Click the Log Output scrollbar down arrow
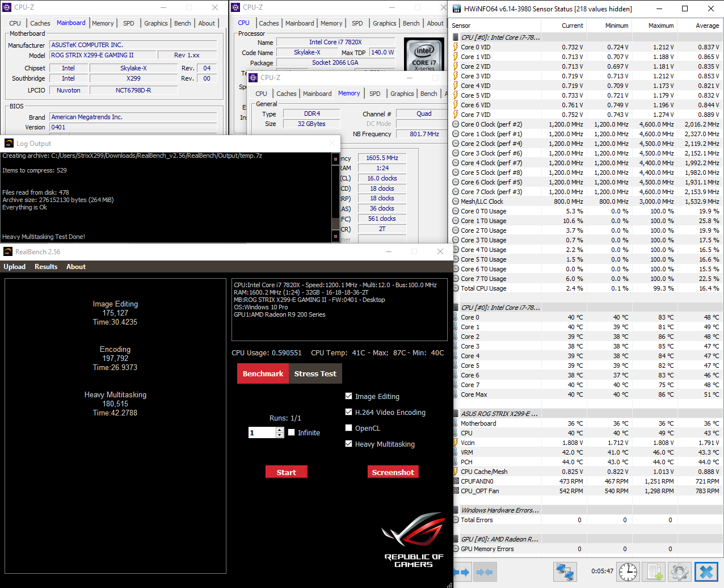Viewport: 724px width, 588px height. pyautogui.click(x=335, y=236)
